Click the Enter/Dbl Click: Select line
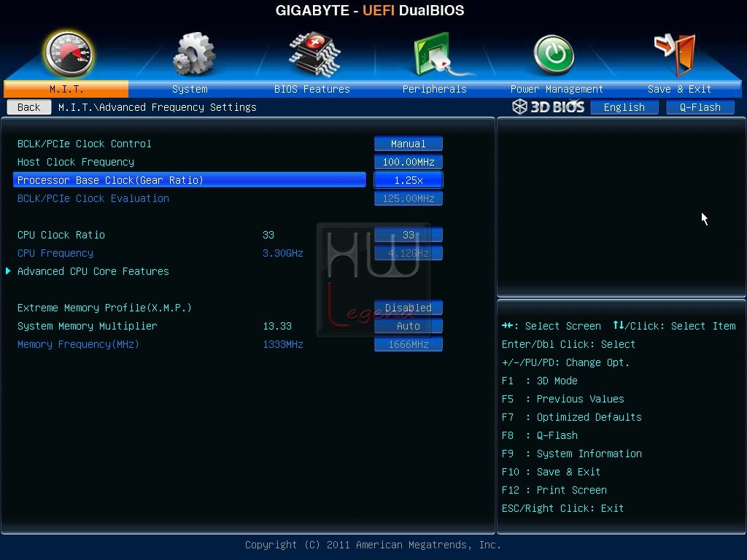 568,344
